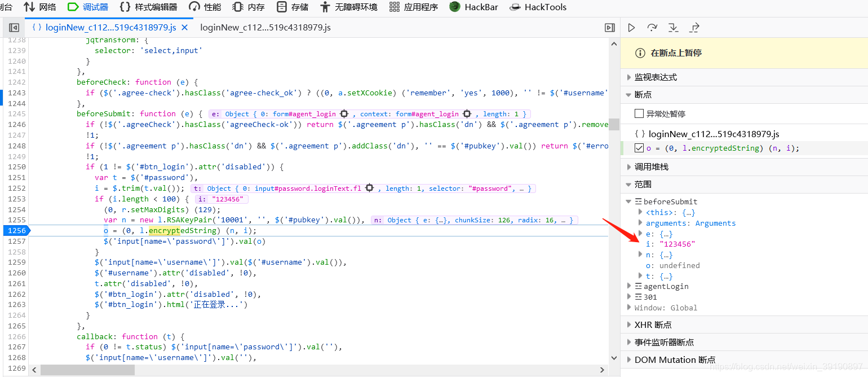Click inspect icon after input#password.loginText preview
The width and height of the screenshot is (868, 377).
(370, 188)
